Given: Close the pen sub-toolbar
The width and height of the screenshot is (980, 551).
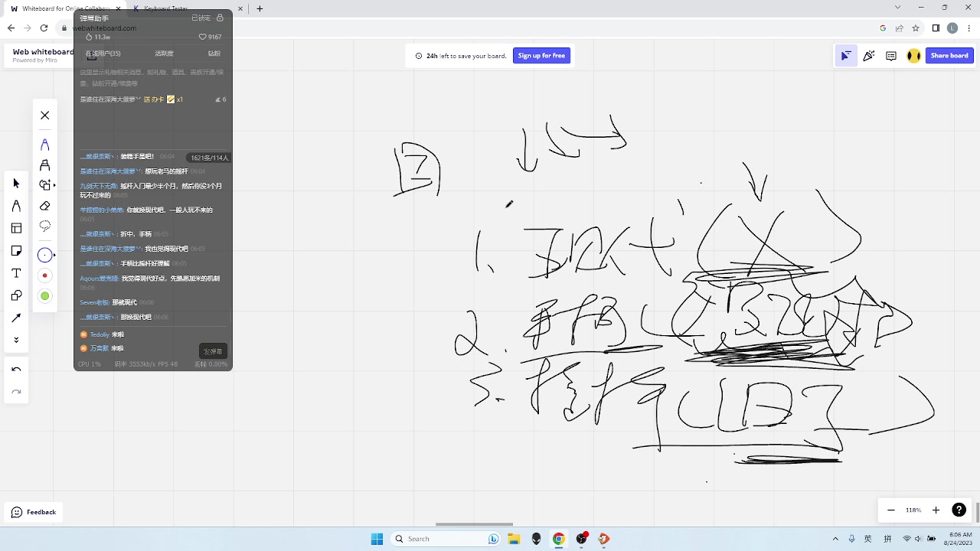Looking at the screenshot, I should pos(45,116).
